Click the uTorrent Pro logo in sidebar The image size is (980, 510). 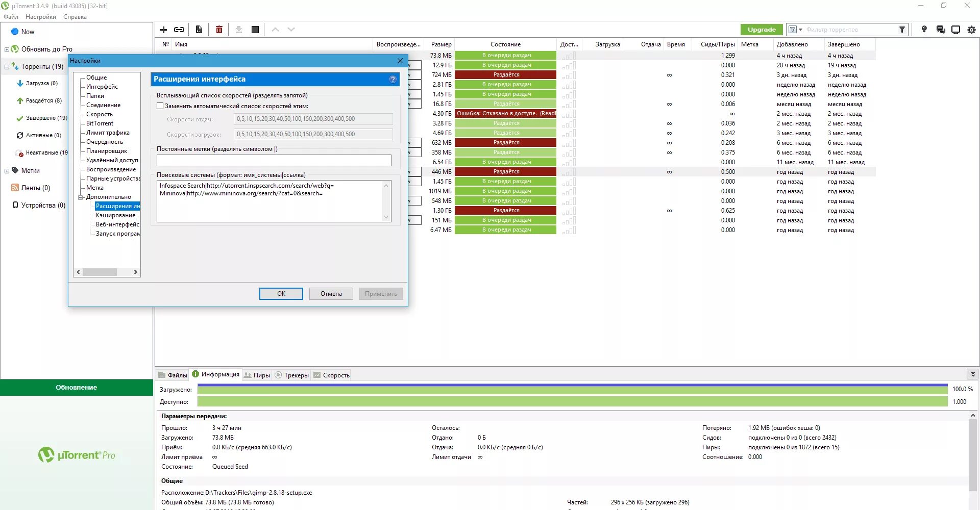pyautogui.click(x=77, y=455)
